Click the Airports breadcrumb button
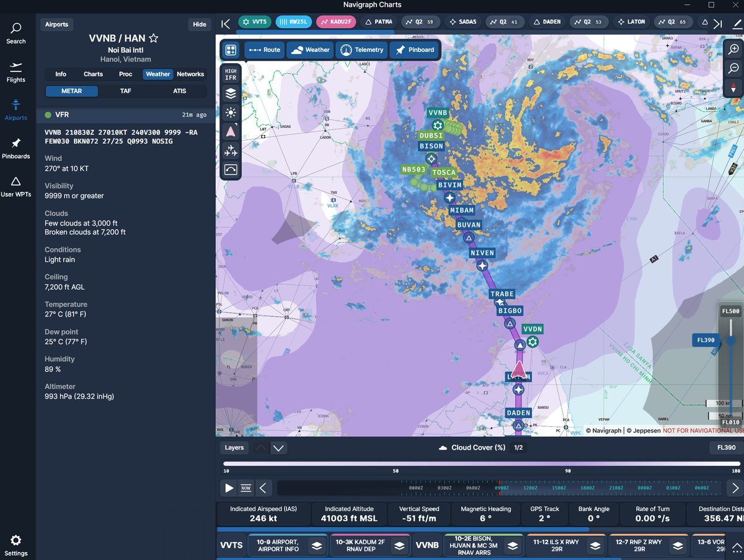 [56, 25]
